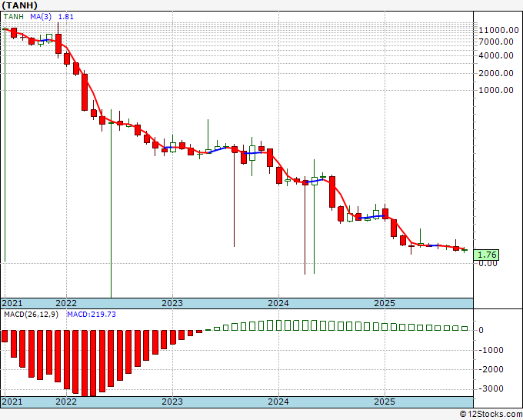Select the green TANH legend label
Screen dimensions: 523x420
tap(14, 17)
